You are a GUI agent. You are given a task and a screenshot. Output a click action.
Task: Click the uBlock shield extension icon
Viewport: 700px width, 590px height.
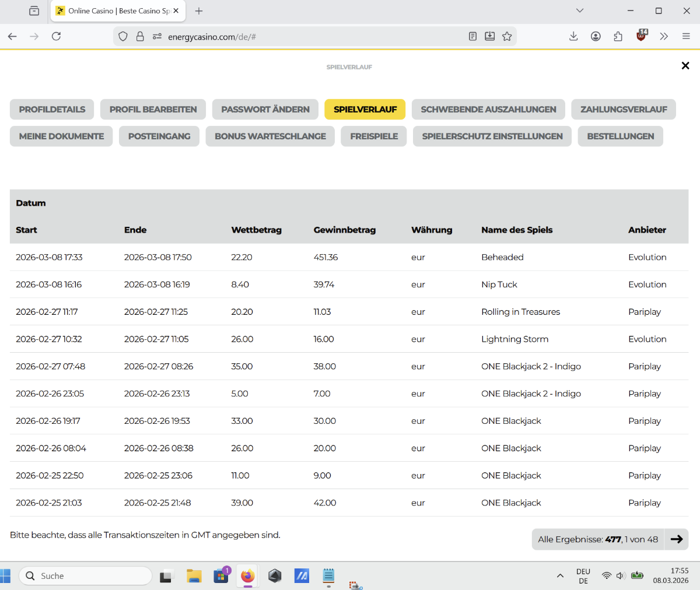coord(641,36)
